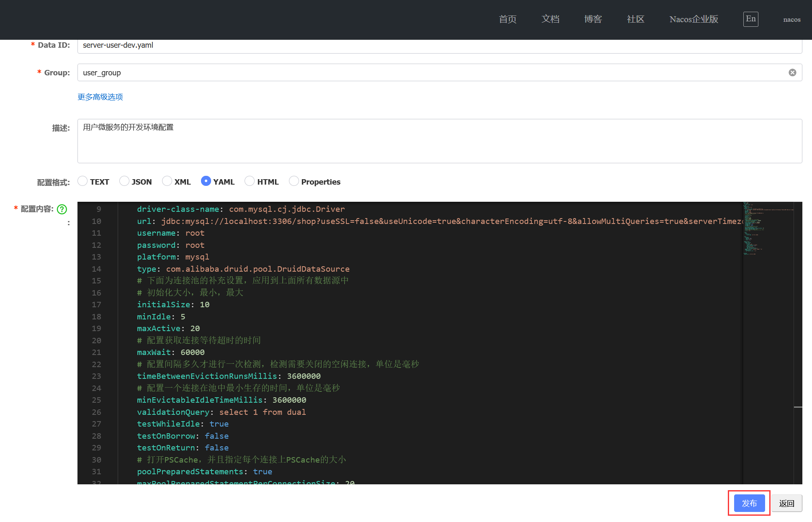Open the nacos user menu

click(x=791, y=19)
